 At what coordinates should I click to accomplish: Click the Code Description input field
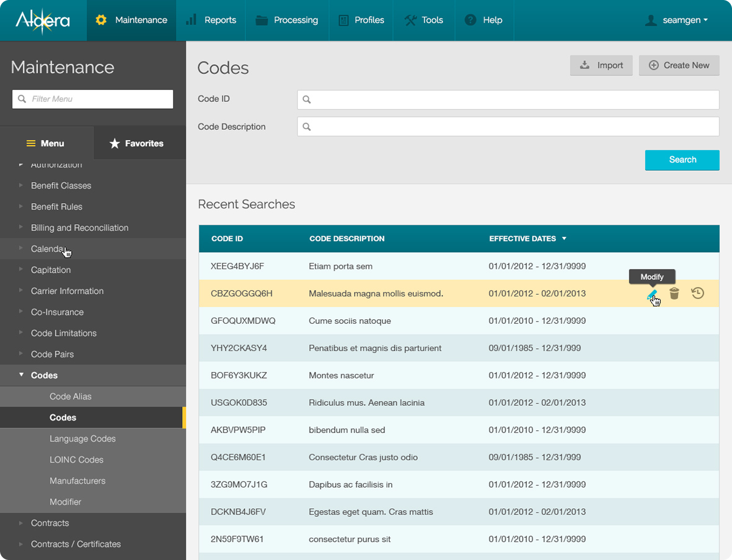508,127
